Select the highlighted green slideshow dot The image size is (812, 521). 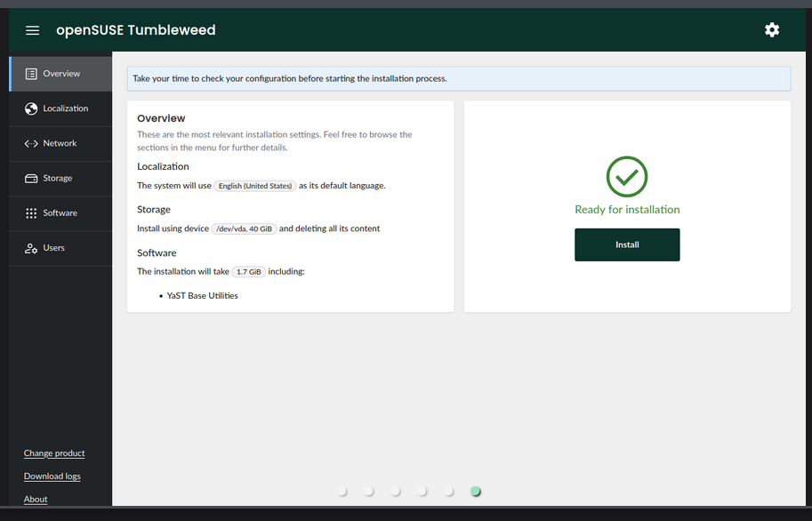click(476, 492)
